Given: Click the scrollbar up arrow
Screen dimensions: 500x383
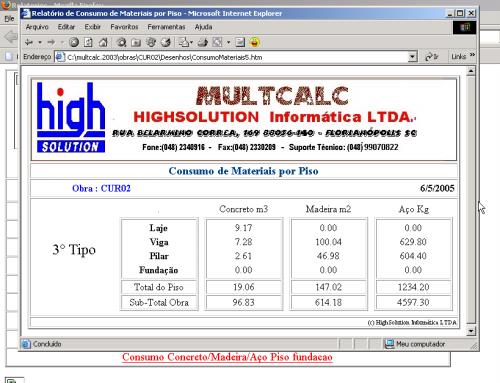Looking at the screenshot, I should coord(471,71).
